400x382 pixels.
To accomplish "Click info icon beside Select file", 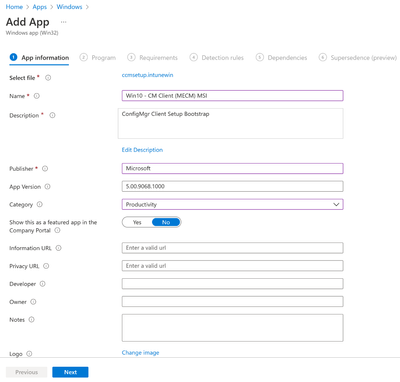I will 48,78.
